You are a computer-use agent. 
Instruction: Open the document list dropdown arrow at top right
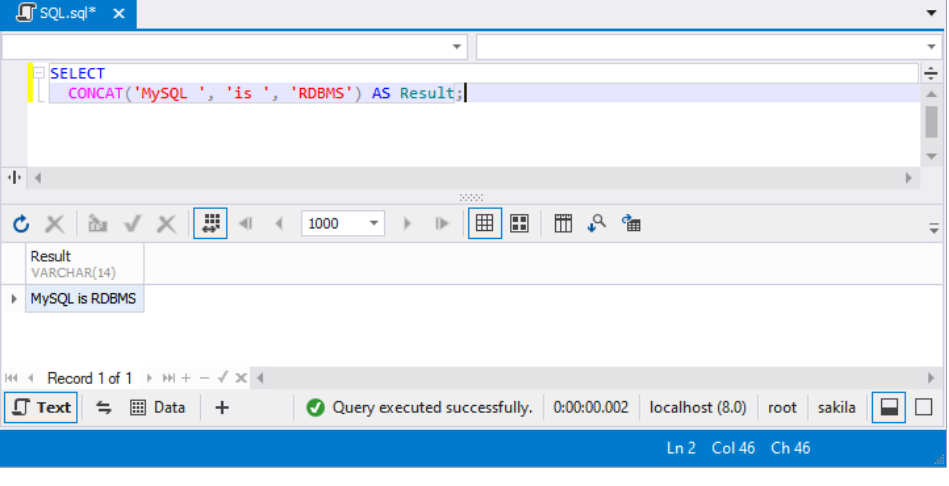932,13
